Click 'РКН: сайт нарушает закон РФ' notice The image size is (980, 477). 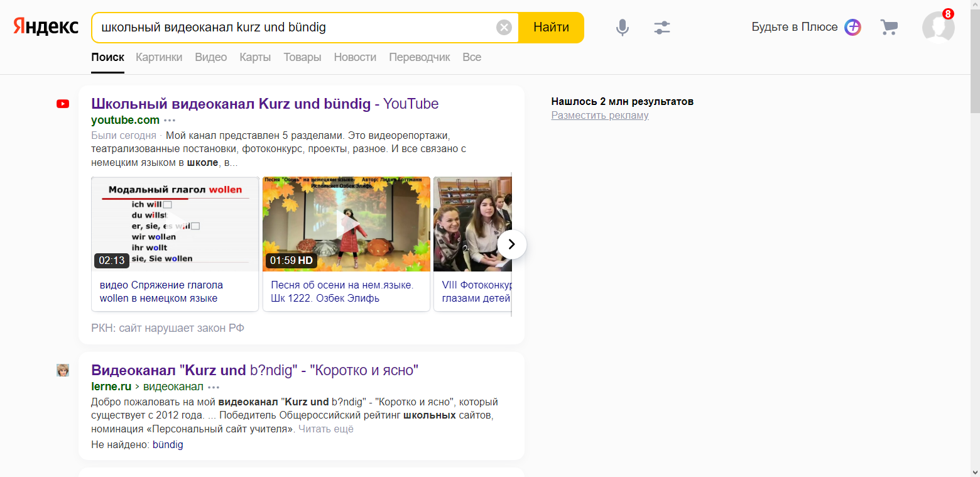pos(168,328)
